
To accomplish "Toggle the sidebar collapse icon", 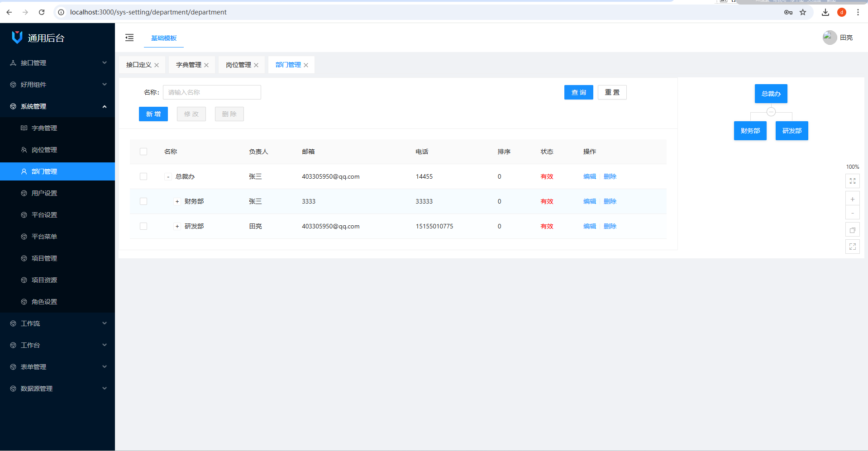I will click(129, 38).
